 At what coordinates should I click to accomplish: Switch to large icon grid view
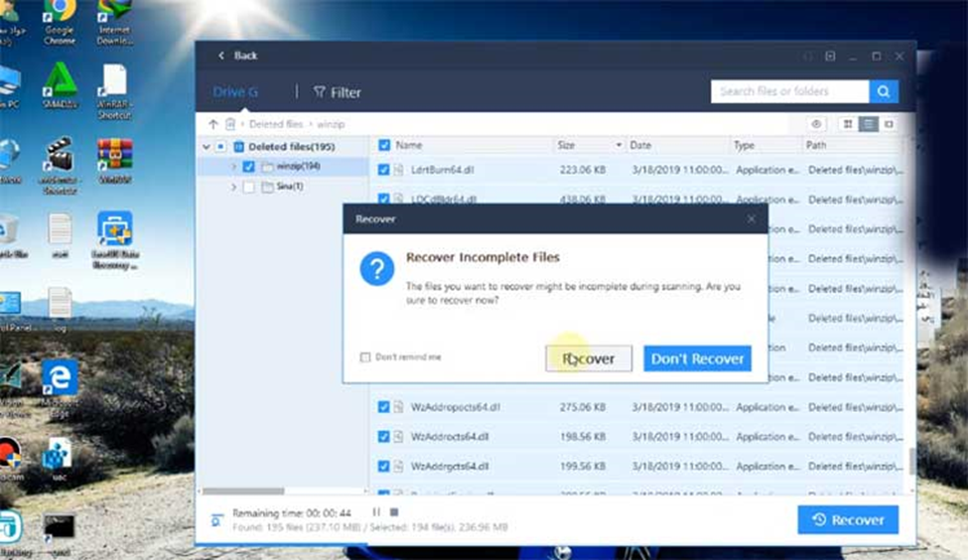pos(848,124)
